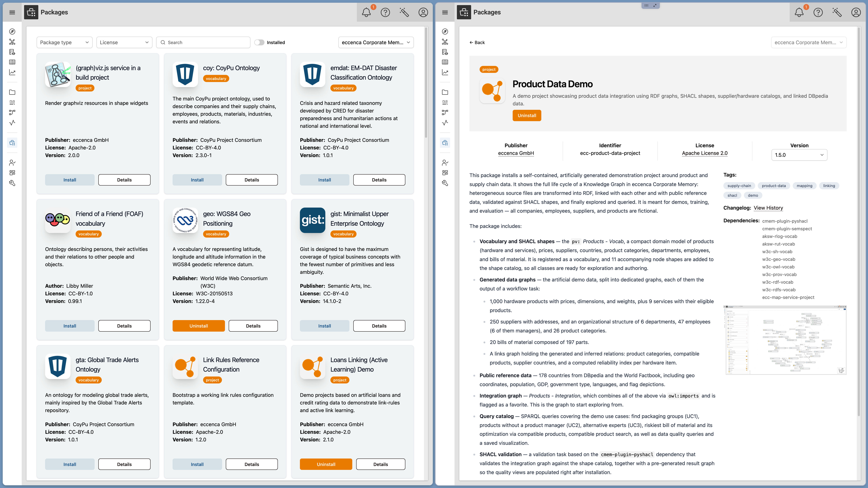Open notifications bell in left window
Viewport: 868px width, 488px height.
click(366, 13)
